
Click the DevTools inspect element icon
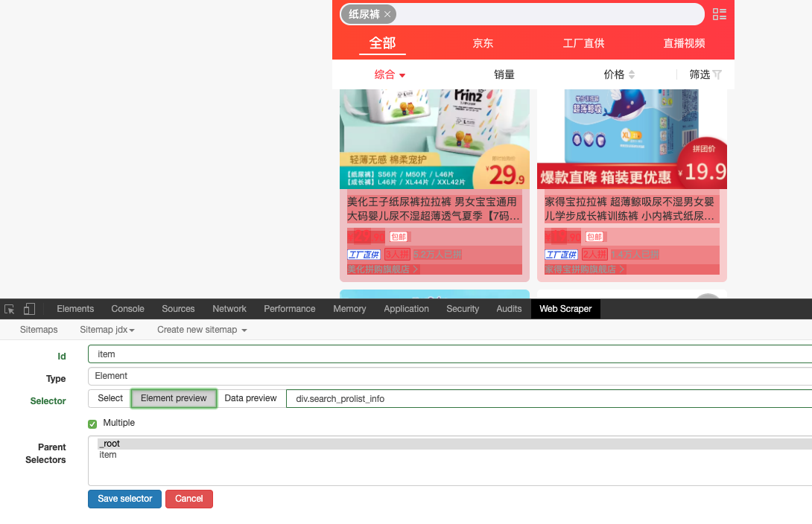coord(10,310)
